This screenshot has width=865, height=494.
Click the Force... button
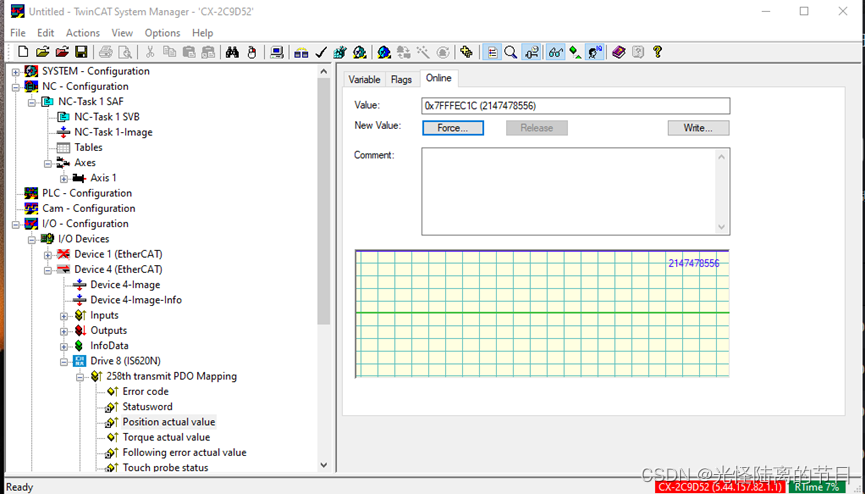point(453,128)
